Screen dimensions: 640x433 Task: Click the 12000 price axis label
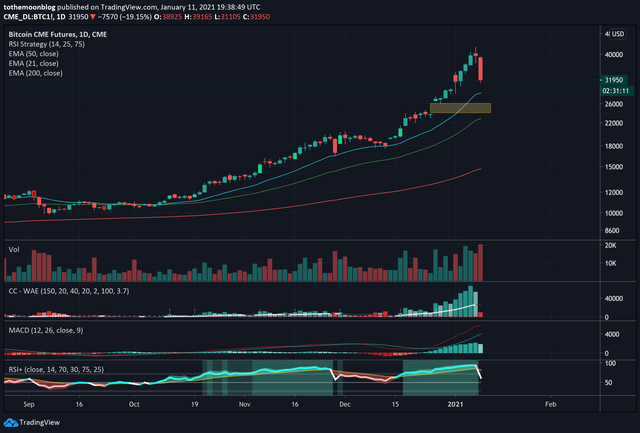(614, 192)
